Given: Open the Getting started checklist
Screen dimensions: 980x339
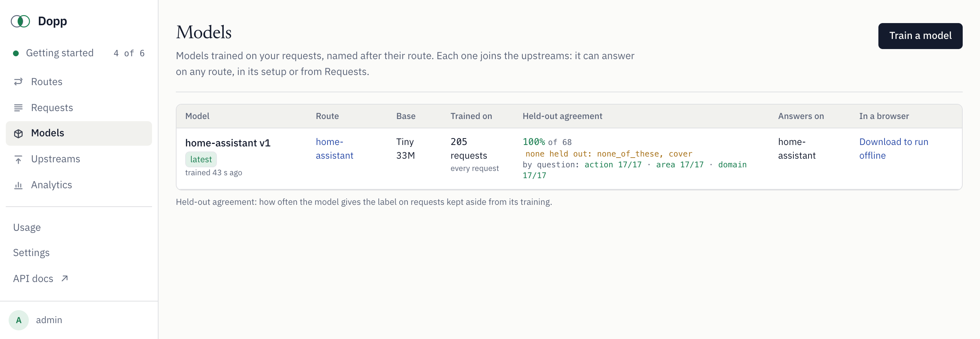Looking at the screenshot, I should [x=79, y=53].
